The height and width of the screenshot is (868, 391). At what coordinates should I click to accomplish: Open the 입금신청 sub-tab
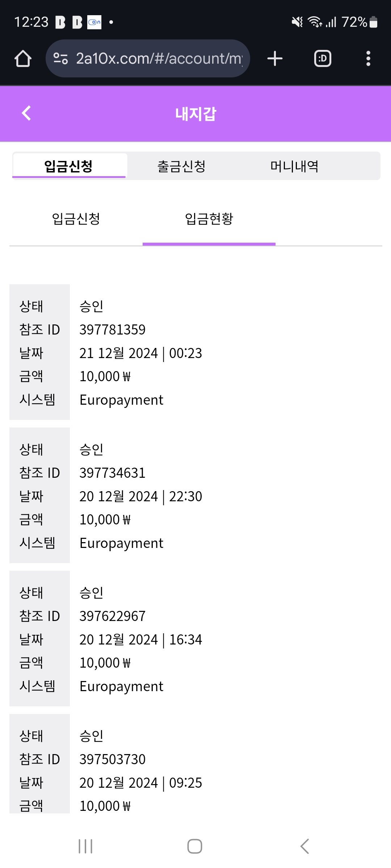pyautogui.click(x=76, y=219)
